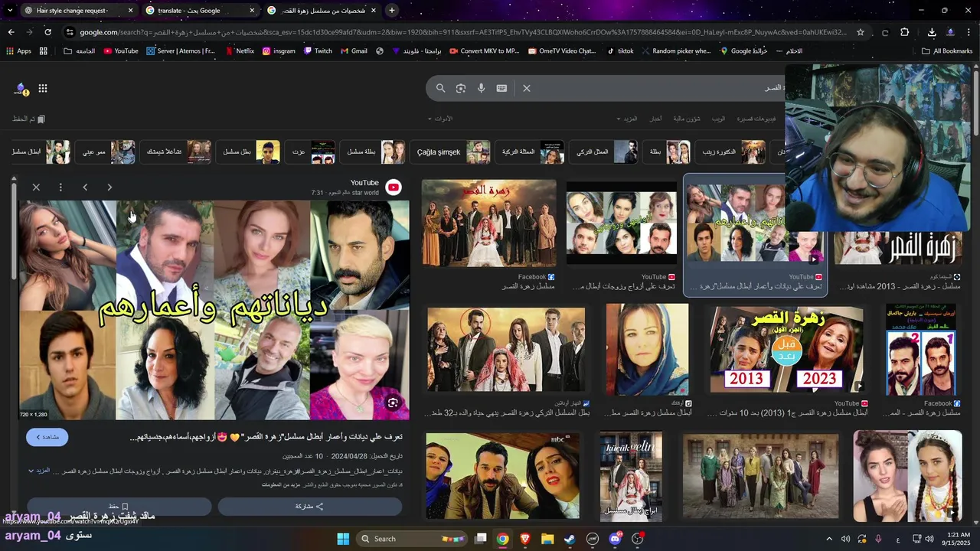Navigate back in browser

tap(11, 32)
